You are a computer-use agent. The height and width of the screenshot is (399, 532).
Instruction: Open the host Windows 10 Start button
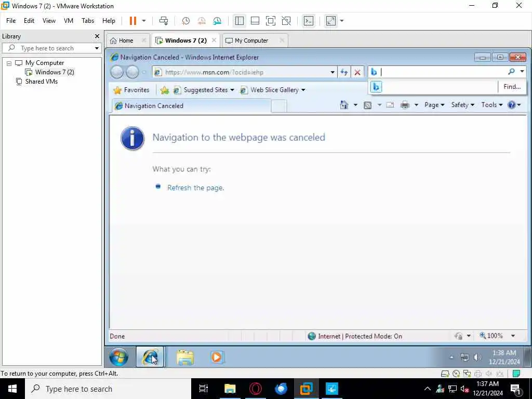tap(12, 389)
